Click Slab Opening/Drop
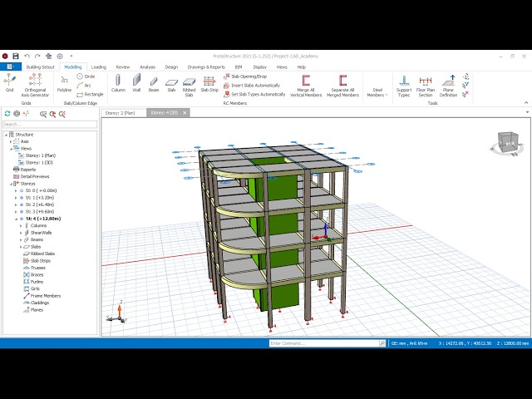Viewport: 532px width, 399px height. coord(245,76)
